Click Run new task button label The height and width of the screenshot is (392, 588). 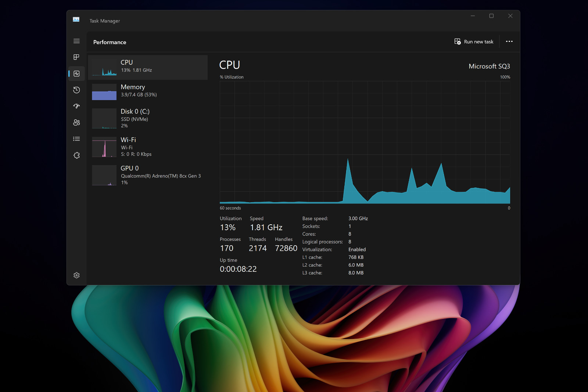[x=478, y=42]
